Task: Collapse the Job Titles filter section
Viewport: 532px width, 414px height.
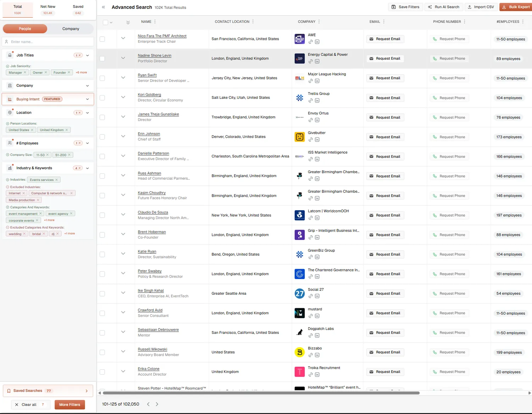Action: tap(88, 55)
